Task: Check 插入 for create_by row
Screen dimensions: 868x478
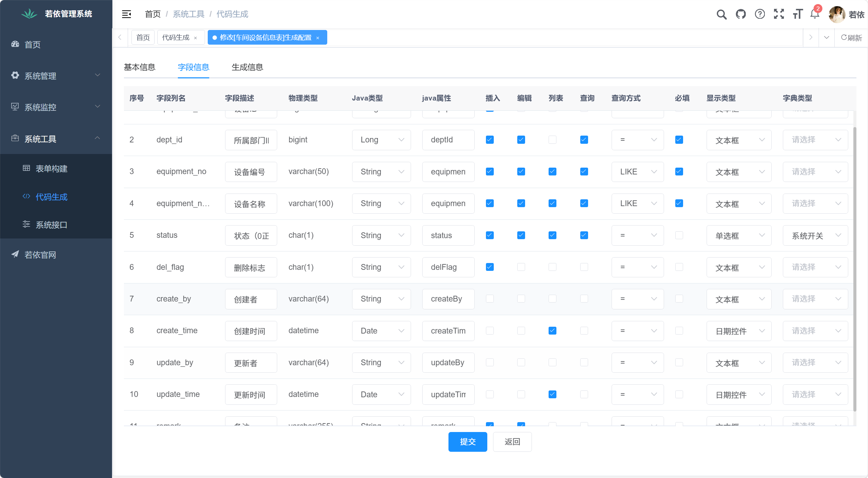Action: pos(490,299)
